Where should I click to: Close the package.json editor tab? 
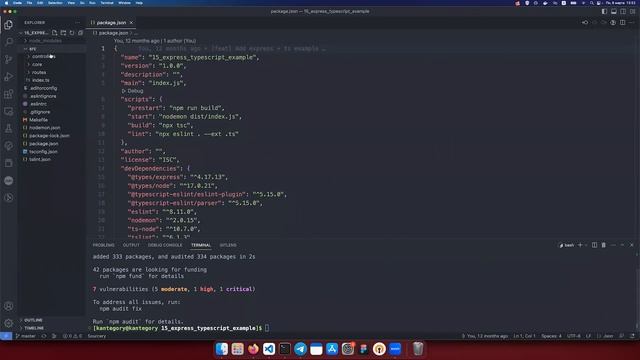click(x=131, y=22)
